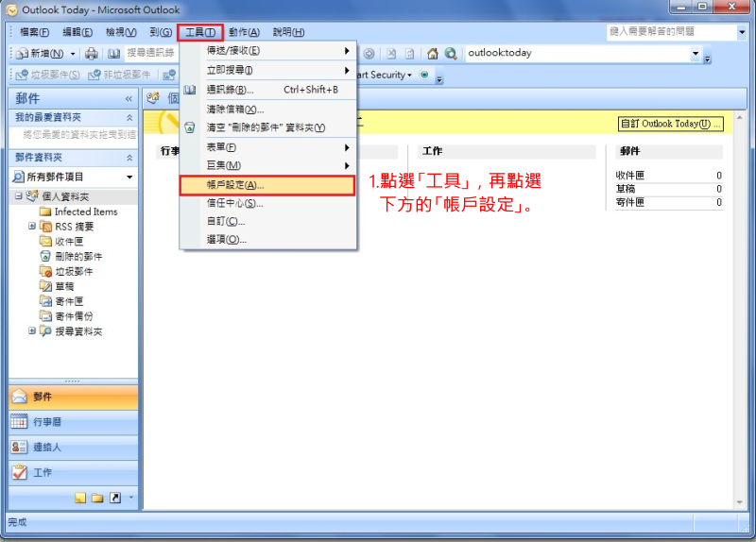Expand the 立即搜尋(I) submenu
This screenshot has height=542, width=756.
(x=267, y=70)
